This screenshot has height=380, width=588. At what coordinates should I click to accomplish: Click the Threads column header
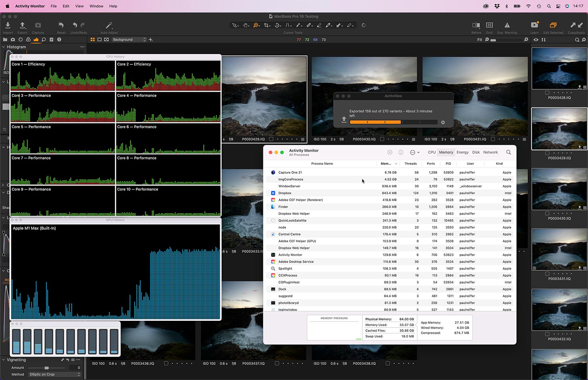coord(410,164)
